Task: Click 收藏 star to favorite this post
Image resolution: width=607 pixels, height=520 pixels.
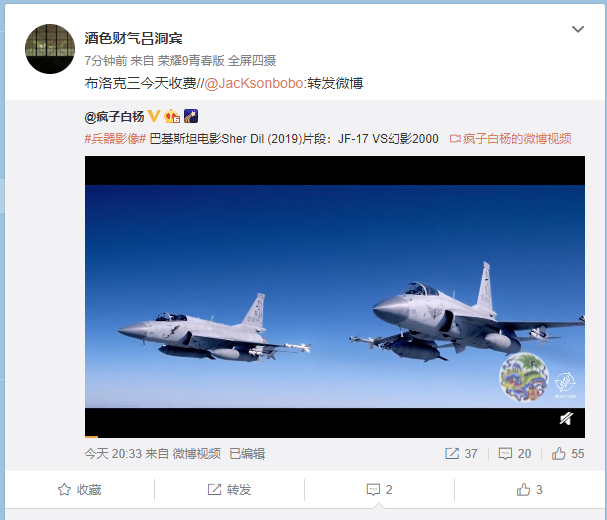Action: point(79,489)
